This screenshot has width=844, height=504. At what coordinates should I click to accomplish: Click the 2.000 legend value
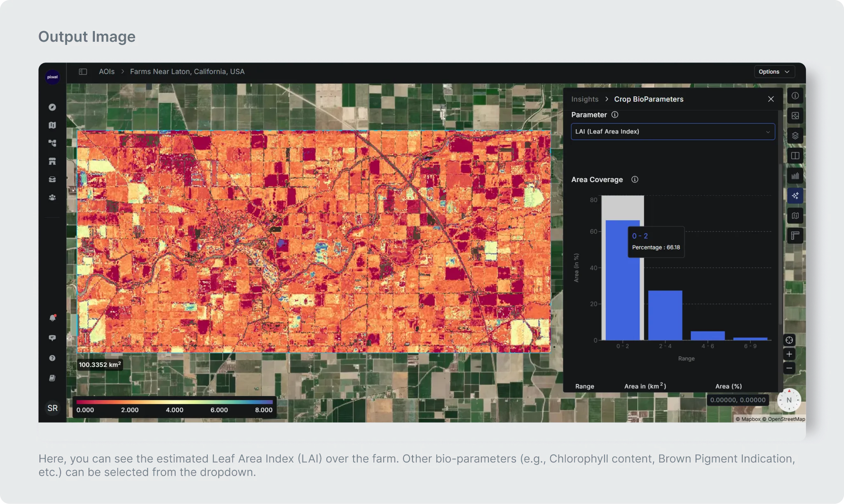pyautogui.click(x=130, y=410)
